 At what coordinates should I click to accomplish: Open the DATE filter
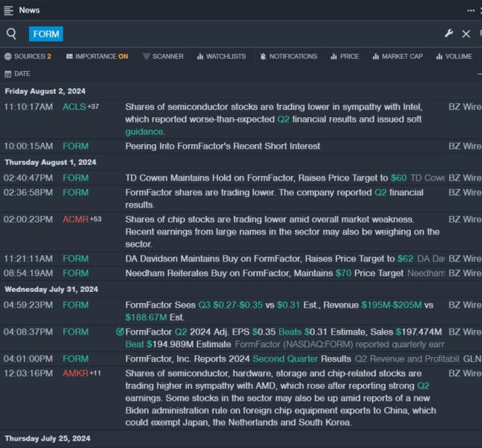coord(17,74)
